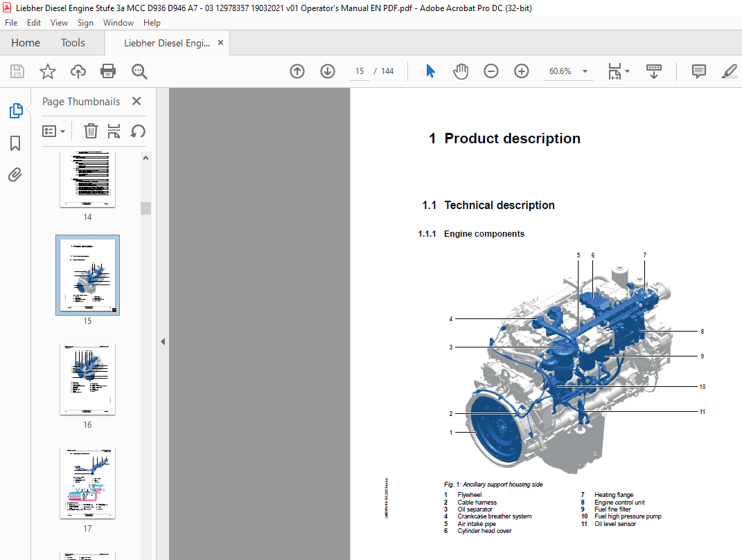Image resolution: width=742 pixels, height=560 pixels.
Task: Click the fit page width icon
Action: [615, 71]
